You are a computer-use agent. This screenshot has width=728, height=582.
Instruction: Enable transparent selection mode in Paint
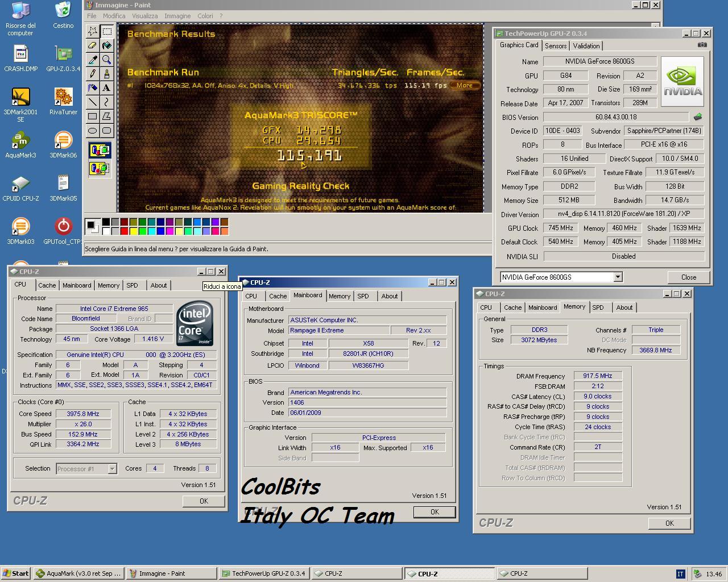pos(100,169)
